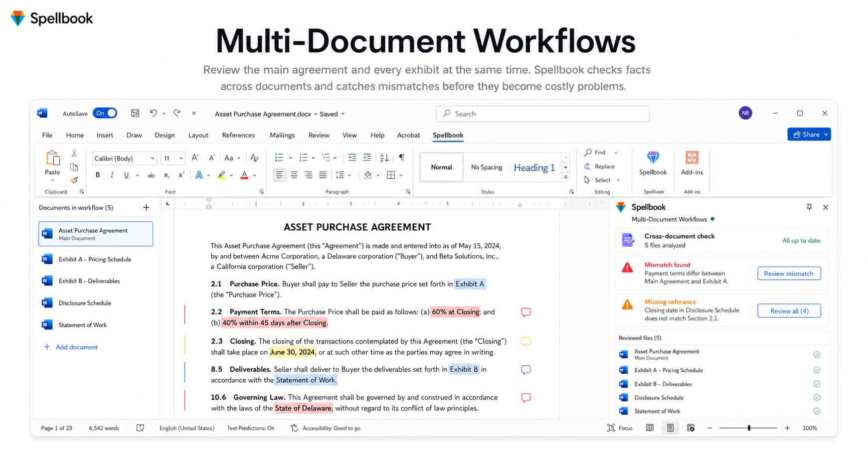868x450 pixels.
Task: Open line spacing options
Action: click(343, 175)
